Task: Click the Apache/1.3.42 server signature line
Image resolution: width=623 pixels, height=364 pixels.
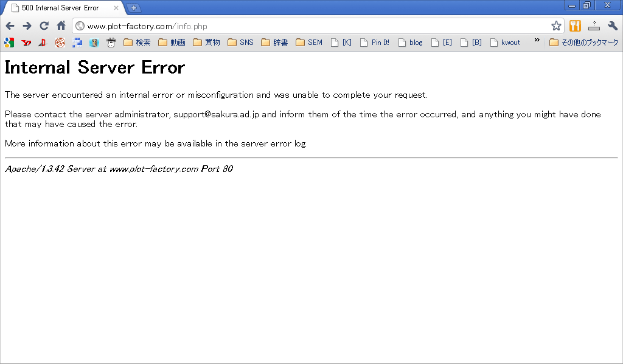Action: coord(119,169)
